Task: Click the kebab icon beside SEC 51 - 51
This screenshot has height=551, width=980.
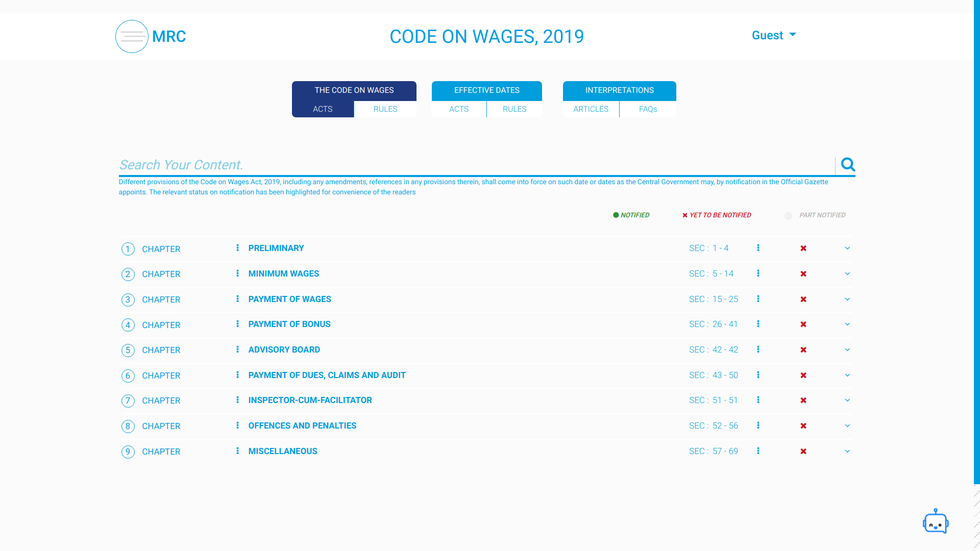Action: point(758,400)
